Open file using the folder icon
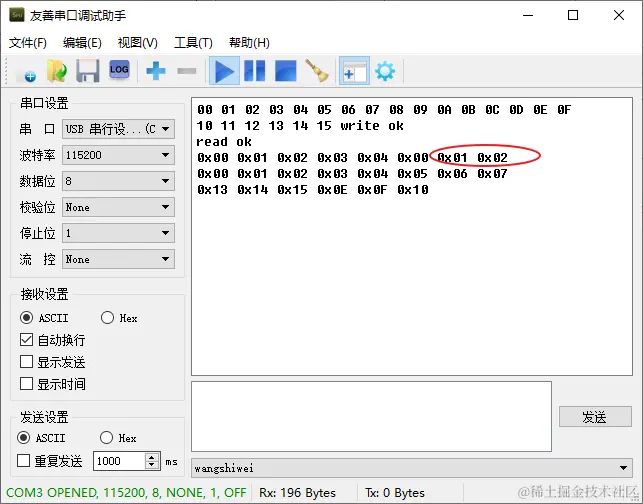This screenshot has height=504, width=643. click(57, 71)
